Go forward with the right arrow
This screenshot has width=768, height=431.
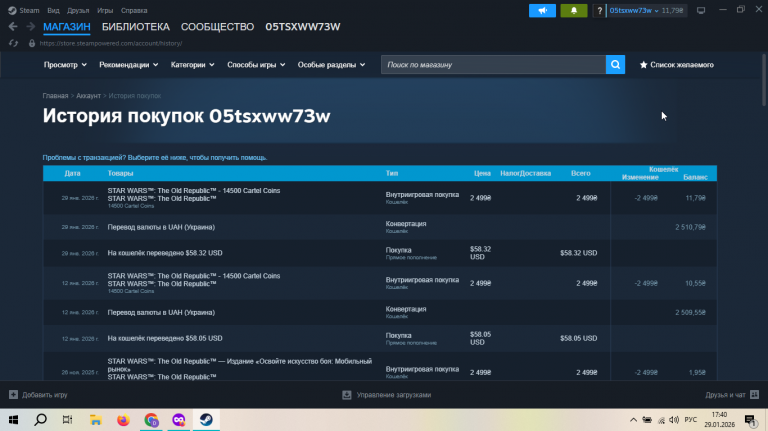point(30,26)
